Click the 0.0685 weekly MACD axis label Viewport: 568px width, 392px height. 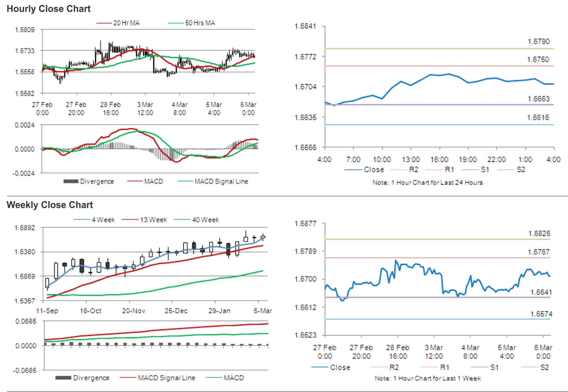point(26,321)
